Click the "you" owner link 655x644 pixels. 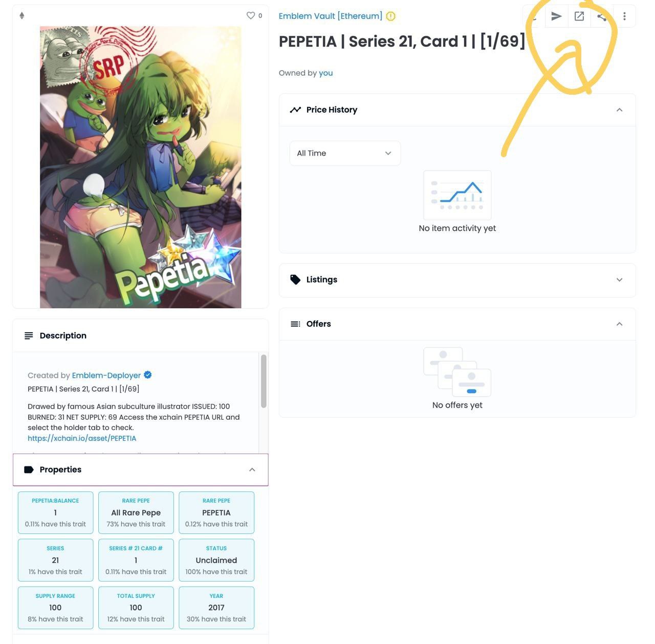coord(325,73)
